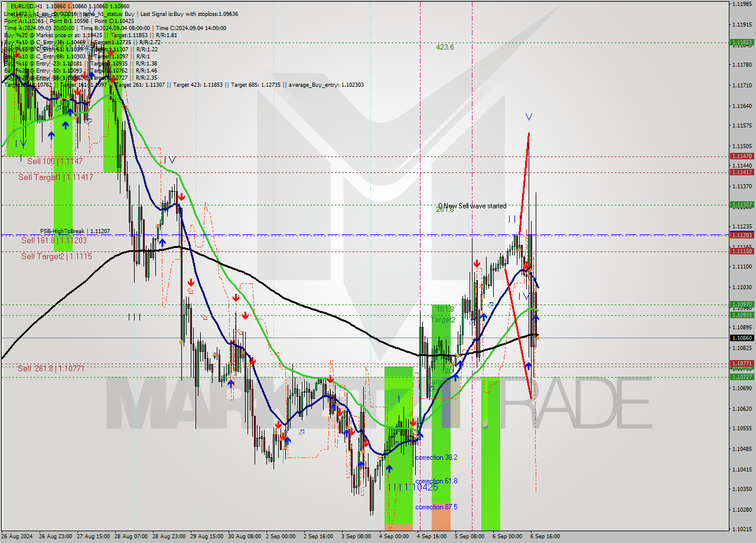The width and height of the screenshot is (756, 543).
Task: Click the current price tag 1.10860
Action: point(742,338)
